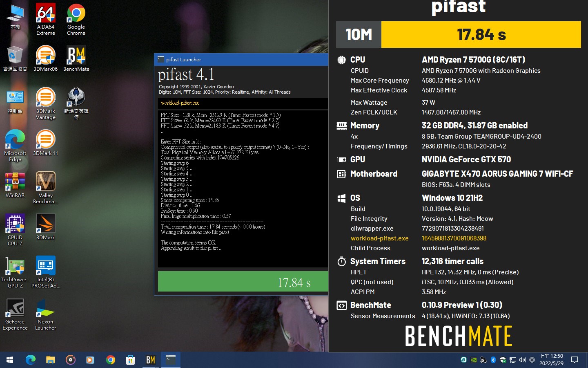Click the ESET tray icon

(x=464, y=360)
